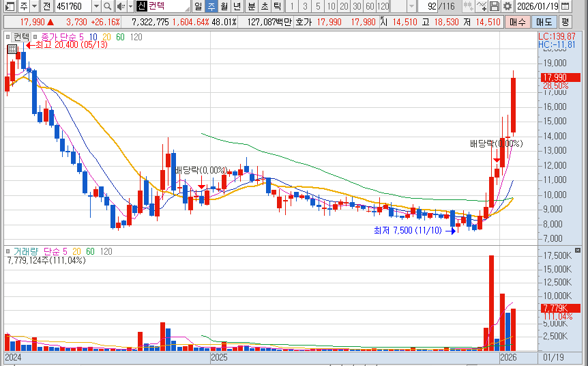Switch to the 년 yearly chart

(x=237, y=6)
